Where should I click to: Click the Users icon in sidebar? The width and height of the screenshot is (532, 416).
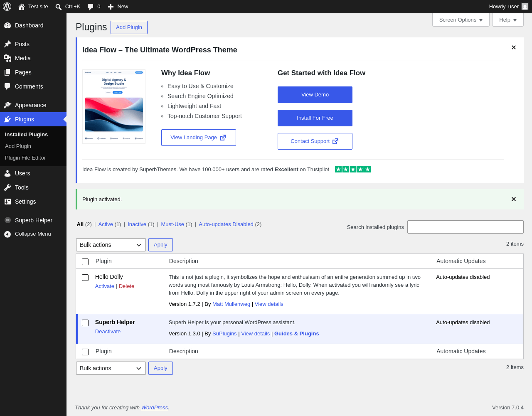click(7, 173)
